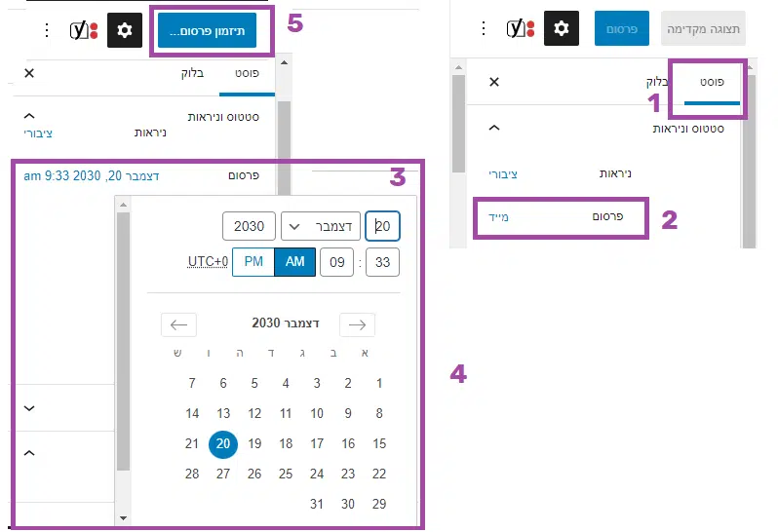Screen dimensions: 778x532
Task: Open Yoast SEO icon in the right panel
Action: pyautogui.click(x=522, y=29)
